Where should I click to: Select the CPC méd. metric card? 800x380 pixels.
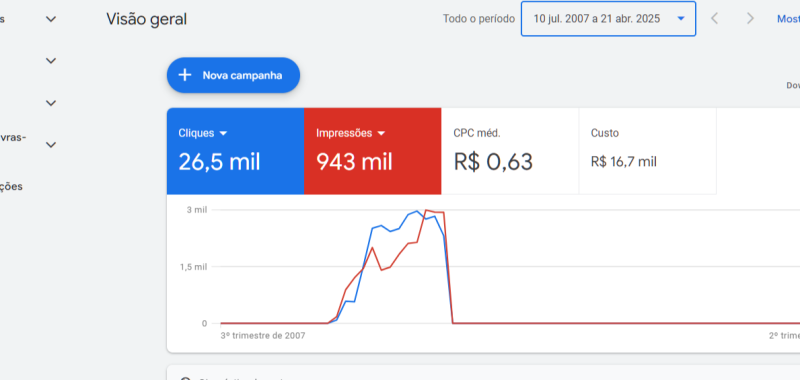(x=510, y=151)
